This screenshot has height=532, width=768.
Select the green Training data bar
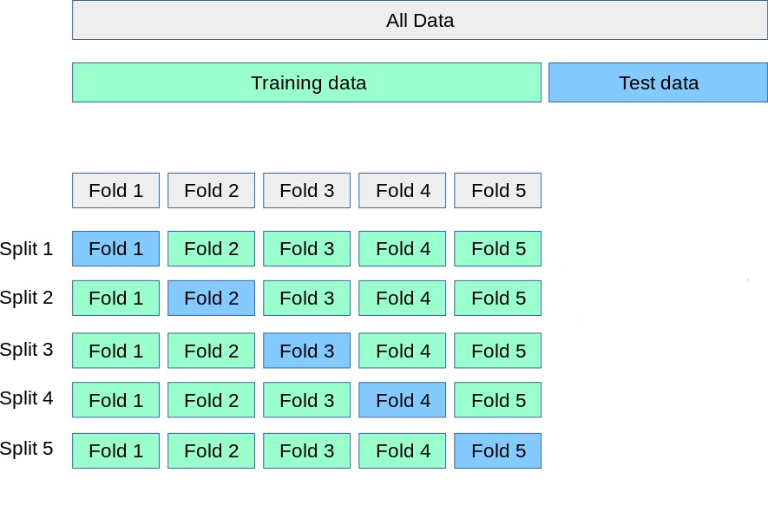pyautogui.click(x=306, y=82)
